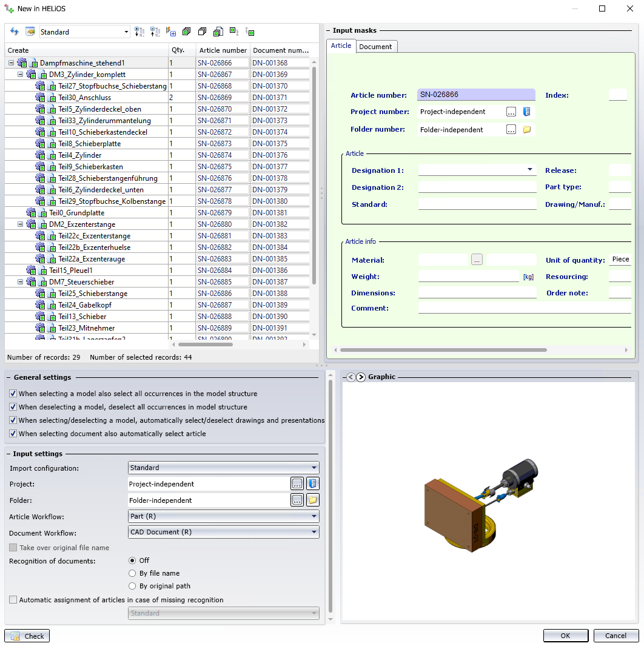Viewport: 644px width, 646px height.
Task: Open the Article Workflow dropdown
Action: [x=224, y=516]
